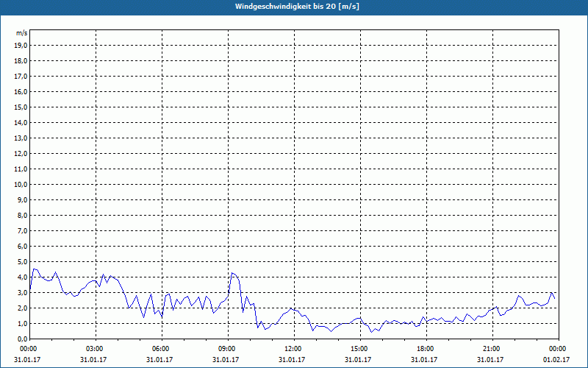Pick the '7,0' y-axis value
The width and height of the screenshot is (588, 368).
coord(22,230)
